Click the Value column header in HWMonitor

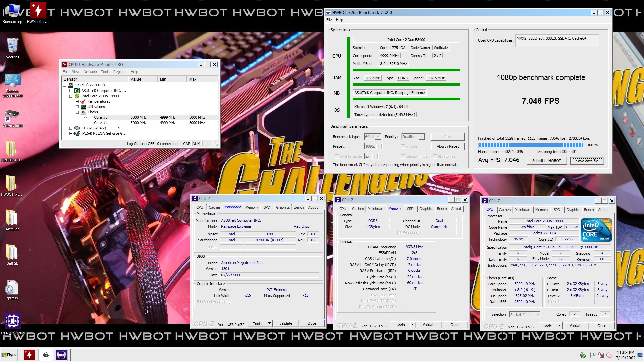[x=143, y=79]
